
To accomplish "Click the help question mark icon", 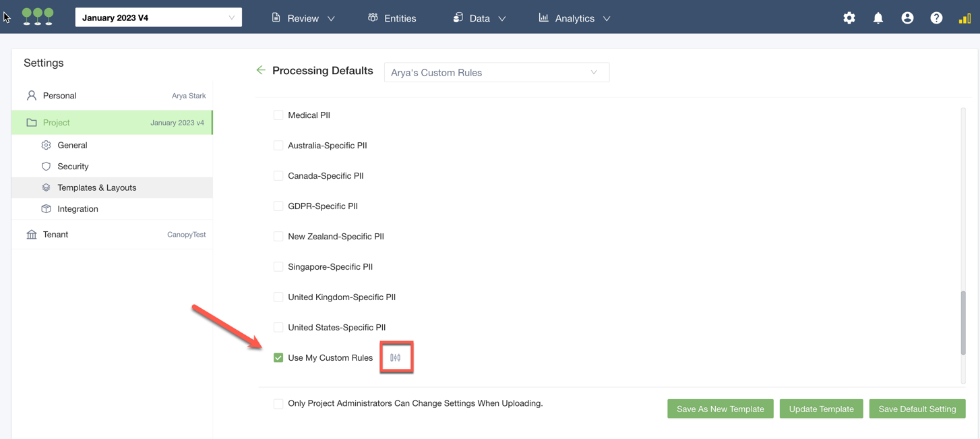I will 936,18.
